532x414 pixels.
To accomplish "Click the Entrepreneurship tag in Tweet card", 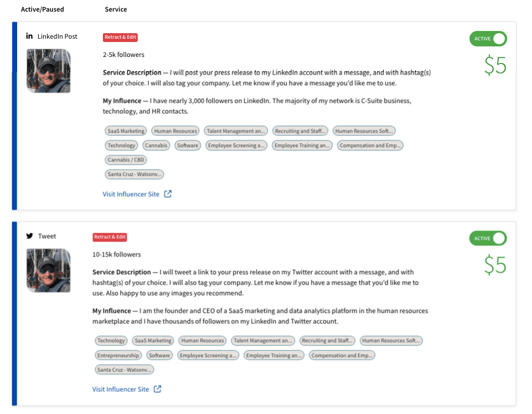I will 118,355.
